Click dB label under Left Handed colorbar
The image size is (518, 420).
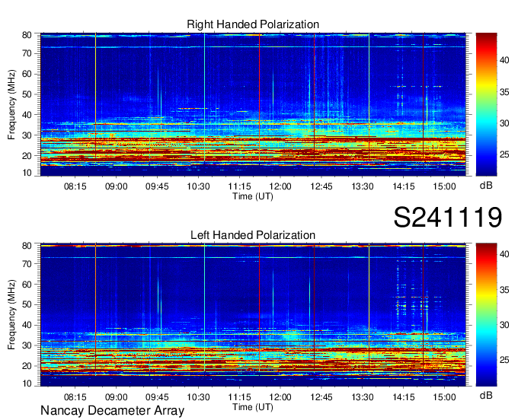coord(486,395)
